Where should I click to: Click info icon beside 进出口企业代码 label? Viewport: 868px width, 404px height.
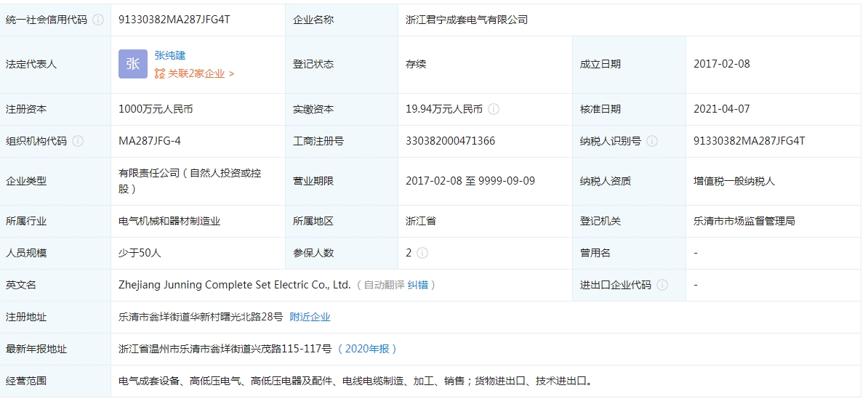tap(662, 285)
